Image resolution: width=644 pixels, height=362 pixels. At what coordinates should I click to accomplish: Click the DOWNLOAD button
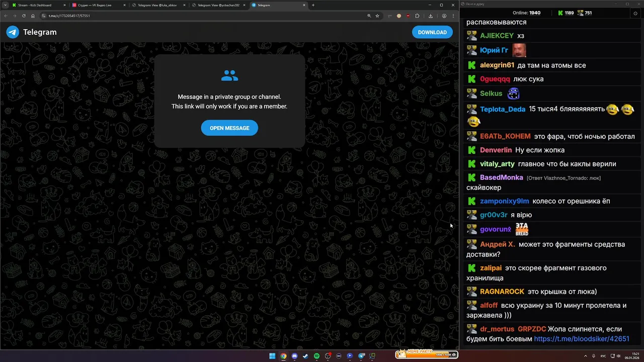(x=432, y=32)
